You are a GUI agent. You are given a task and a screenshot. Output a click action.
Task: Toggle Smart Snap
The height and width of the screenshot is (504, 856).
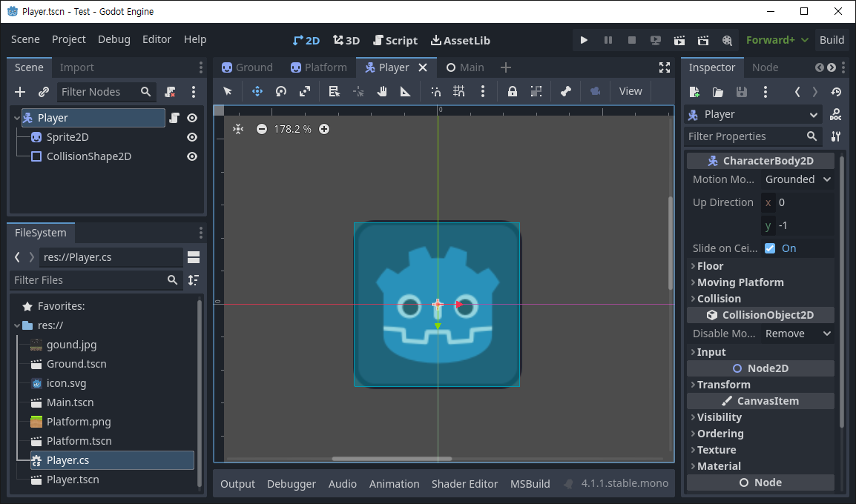(x=435, y=92)
